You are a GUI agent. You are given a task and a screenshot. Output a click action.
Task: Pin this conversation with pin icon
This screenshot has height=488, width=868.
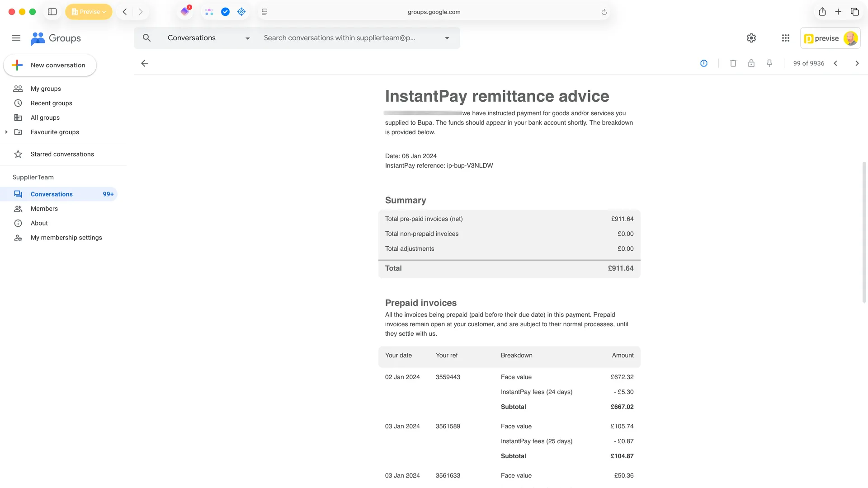tap(769, 63)
